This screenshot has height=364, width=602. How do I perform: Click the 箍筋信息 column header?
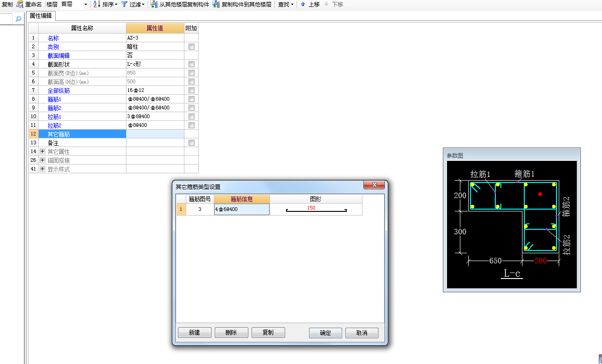(x=242, y=199)
